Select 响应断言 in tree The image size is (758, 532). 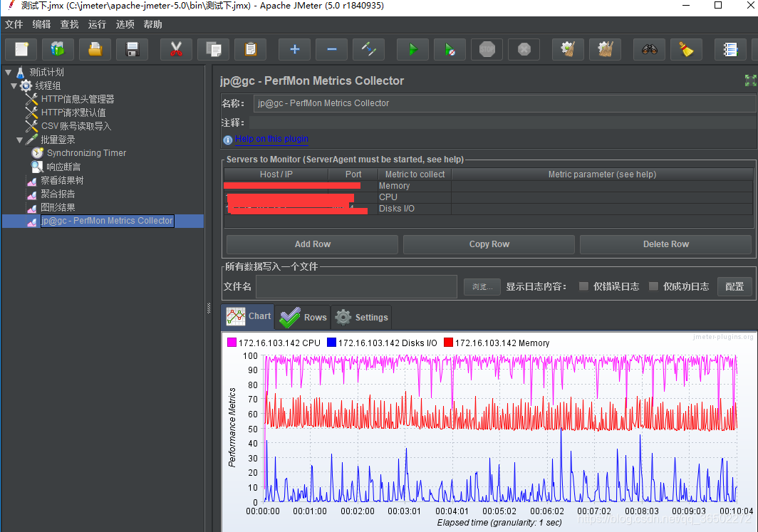tap(63, 167)
